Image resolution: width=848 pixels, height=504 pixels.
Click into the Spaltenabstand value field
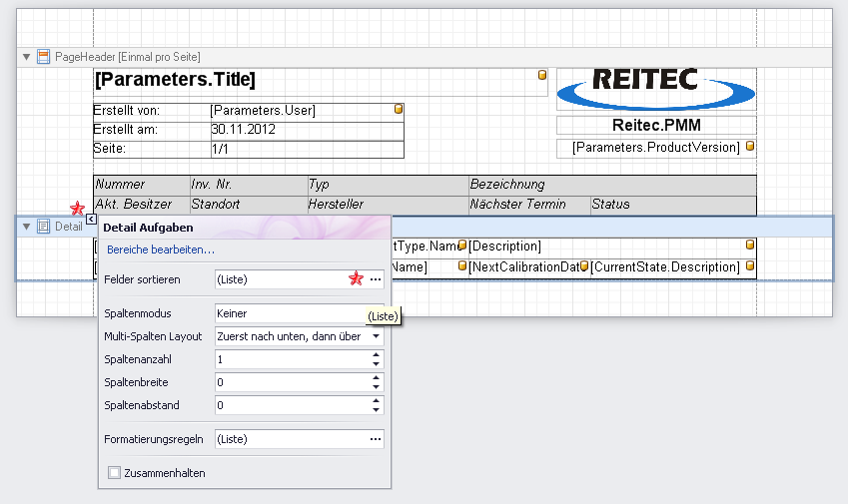[x=290, y=405]
